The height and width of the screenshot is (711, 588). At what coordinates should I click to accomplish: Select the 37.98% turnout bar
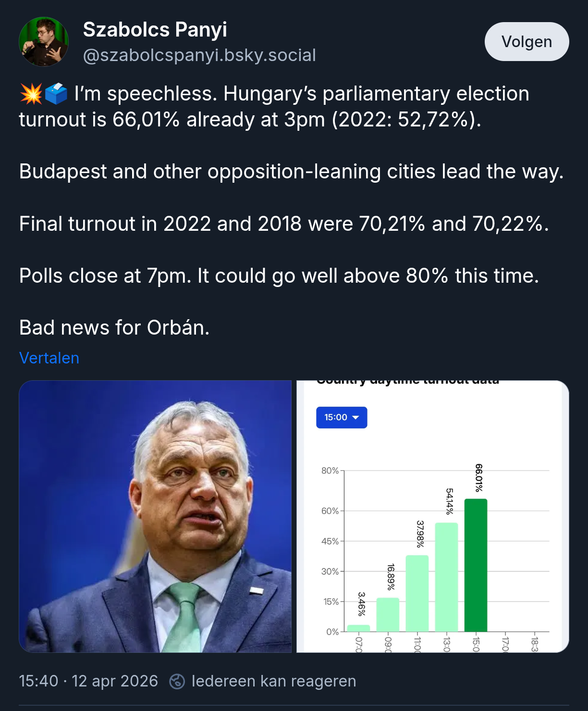click(x=417, y=593)
